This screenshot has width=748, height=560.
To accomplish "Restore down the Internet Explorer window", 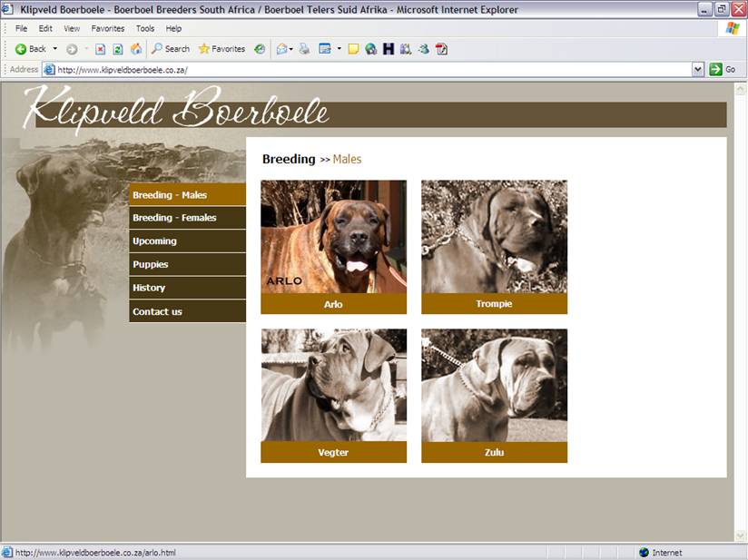I will point(722,9).
